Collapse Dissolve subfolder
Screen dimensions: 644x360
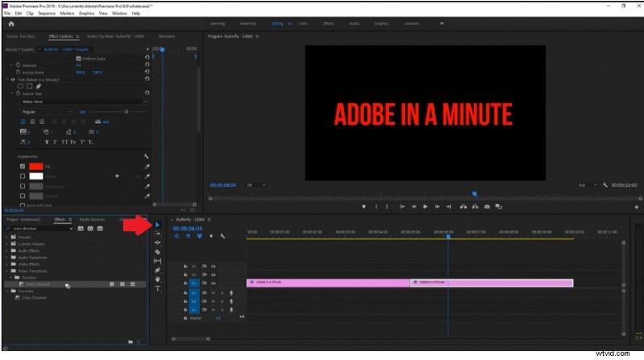point(11,277)
